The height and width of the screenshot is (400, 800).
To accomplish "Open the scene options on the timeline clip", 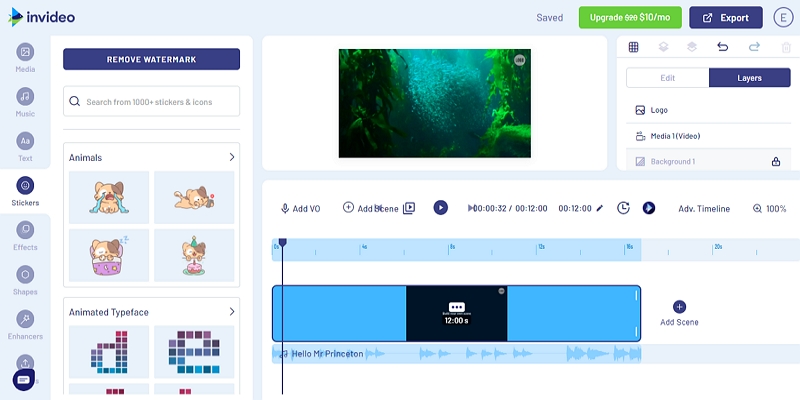I will point(457,307).
